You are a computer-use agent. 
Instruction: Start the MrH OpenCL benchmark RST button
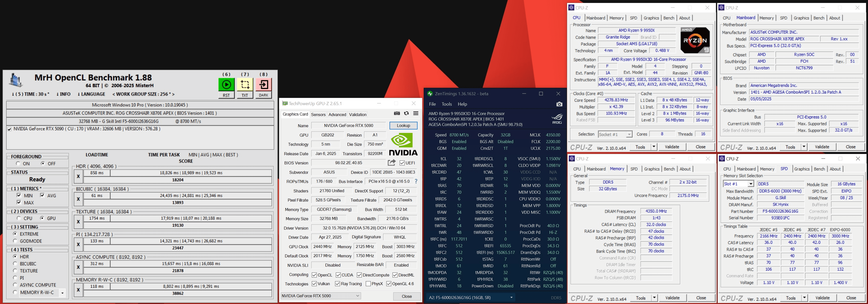[226, 85]
